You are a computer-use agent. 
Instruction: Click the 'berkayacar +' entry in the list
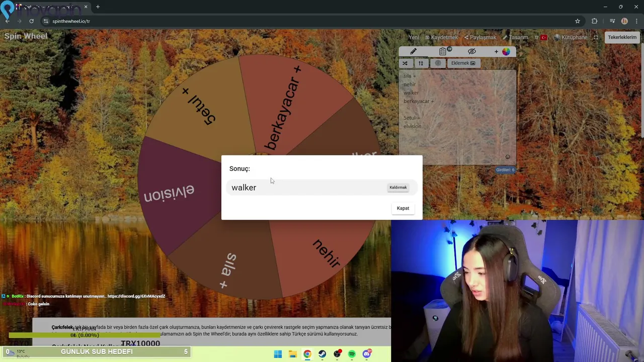418,102
